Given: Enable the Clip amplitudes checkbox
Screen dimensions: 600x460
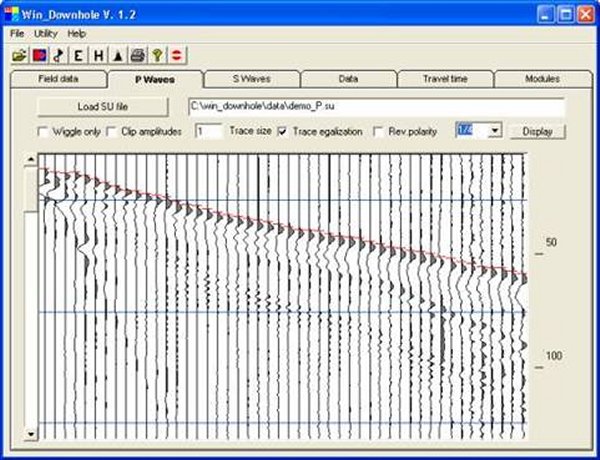Looking at the screenshot, I should point(112,132).
